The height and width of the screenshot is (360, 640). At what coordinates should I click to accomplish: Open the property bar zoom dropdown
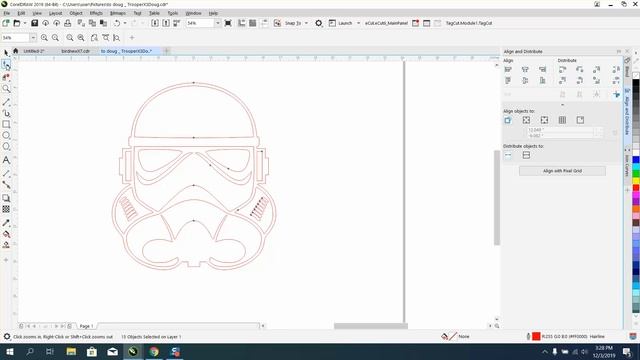tap(33, 38)
